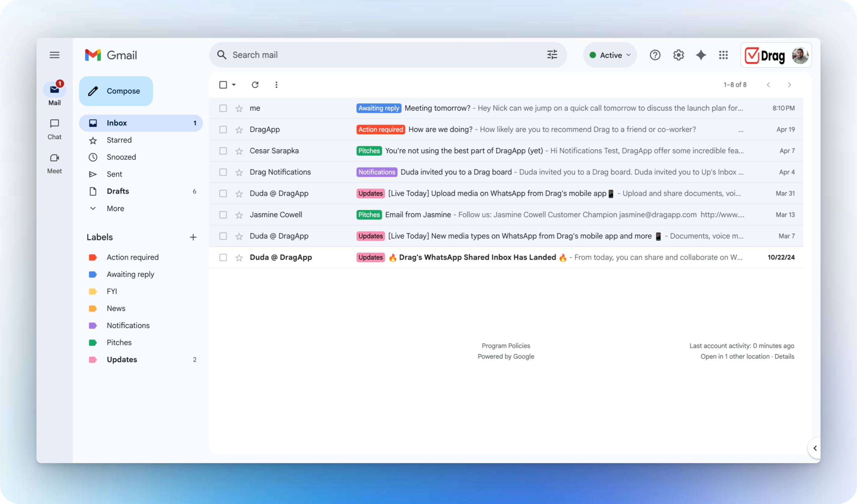This screenshot has height=504, width=857.
Task: Expand the More folders list
Action: (x=115, y=208)
